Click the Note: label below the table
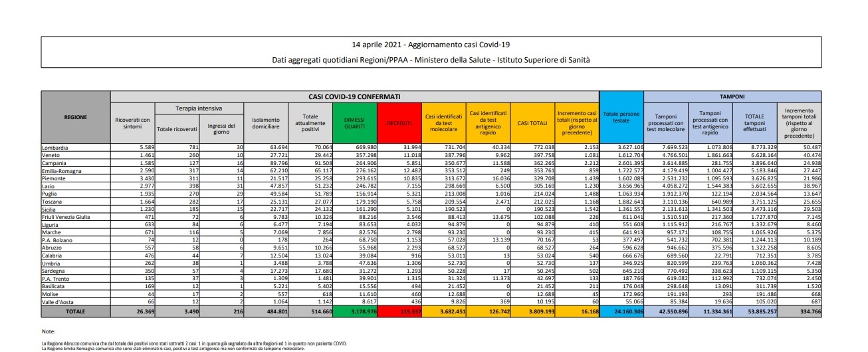The width and height of the screenshot is (868, 352). coord(49,331)
